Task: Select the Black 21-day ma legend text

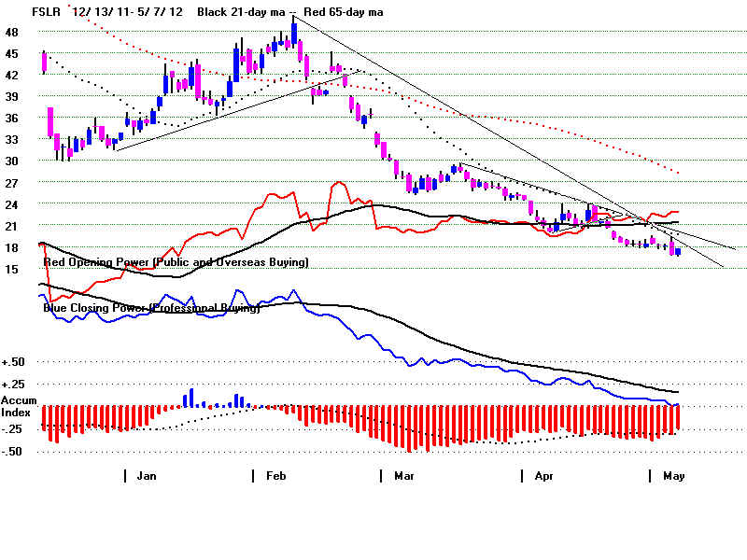Action: pos(243,11)
